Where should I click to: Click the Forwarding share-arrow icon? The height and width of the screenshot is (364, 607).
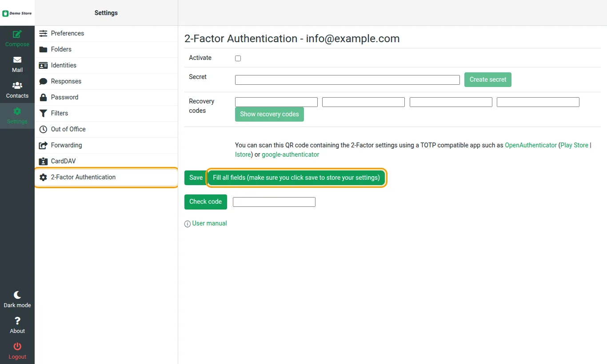coord(43,145)
